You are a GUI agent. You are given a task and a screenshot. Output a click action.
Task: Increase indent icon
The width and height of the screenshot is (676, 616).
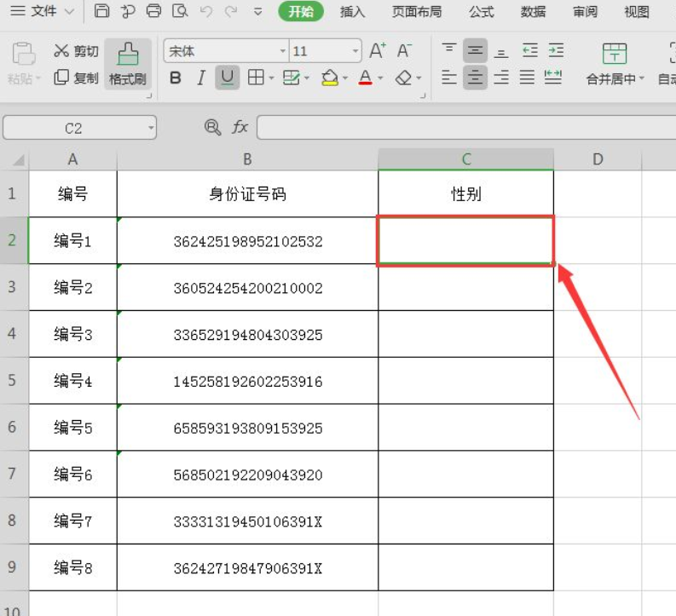[556, 50]
